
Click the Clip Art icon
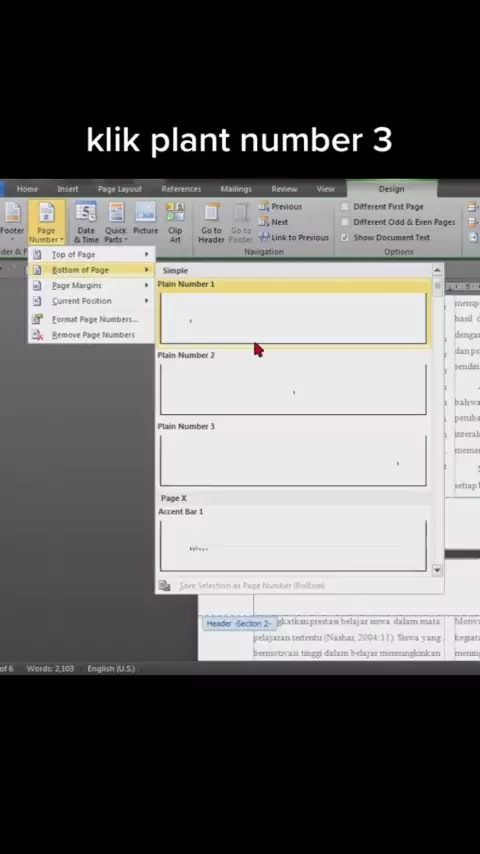(x=175, y=222)
